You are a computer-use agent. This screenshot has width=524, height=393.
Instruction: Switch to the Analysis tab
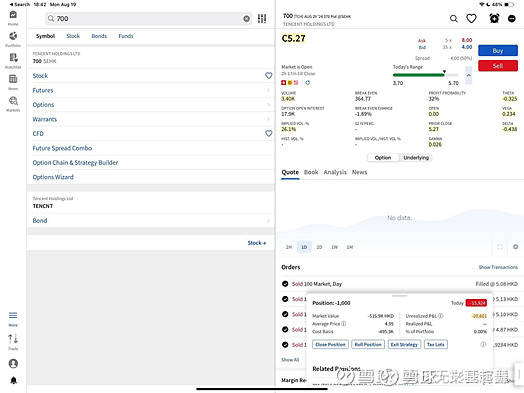point(335,172)
